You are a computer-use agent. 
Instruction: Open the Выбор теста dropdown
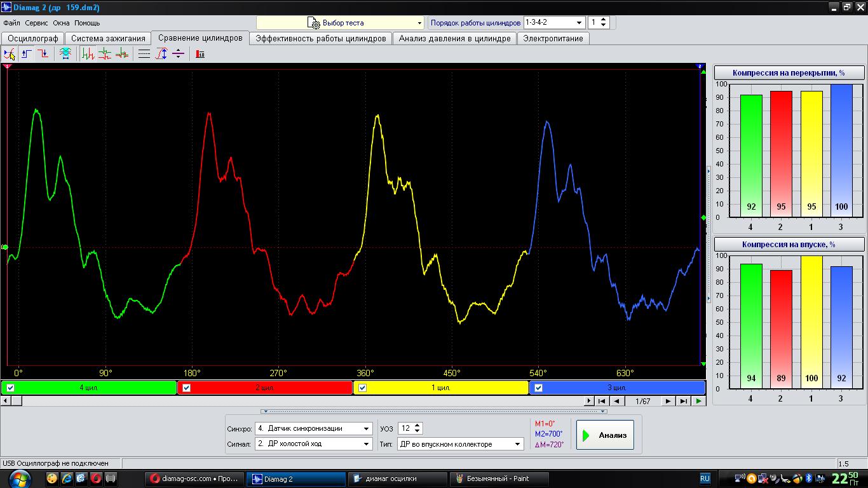(x=340, y=23)
